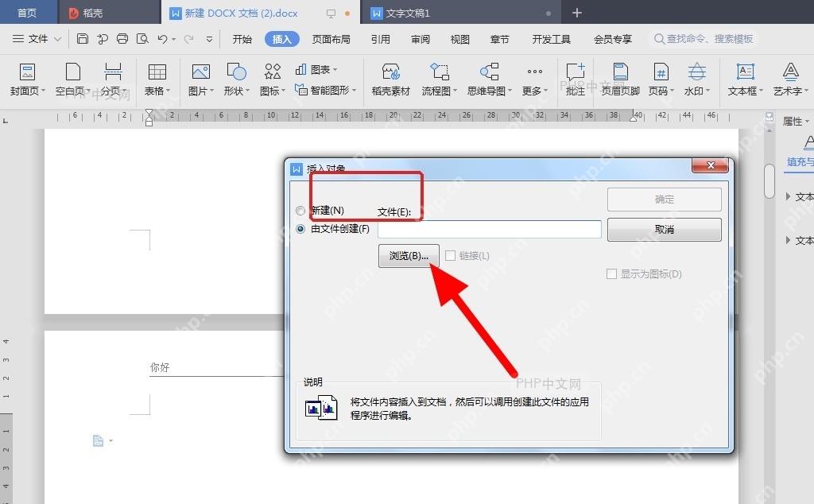The height and width of the screenshot is (504, 814).
Task: Insert a chart (图表)
Action: pos(316,69)
